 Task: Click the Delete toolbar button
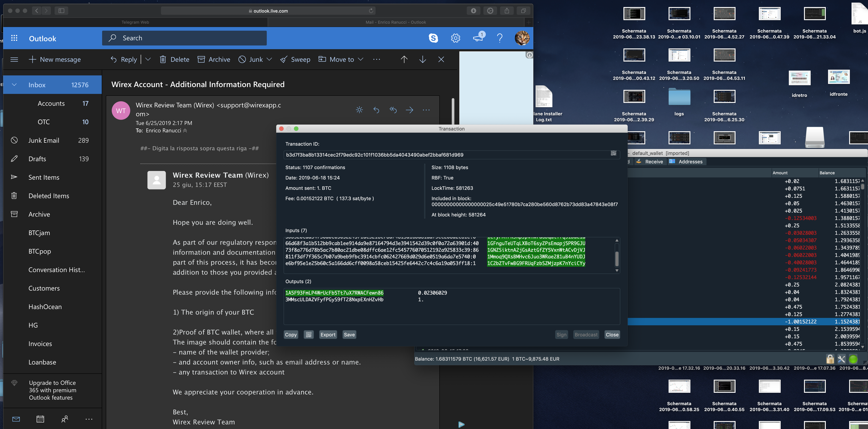click(x=174, y=59)
